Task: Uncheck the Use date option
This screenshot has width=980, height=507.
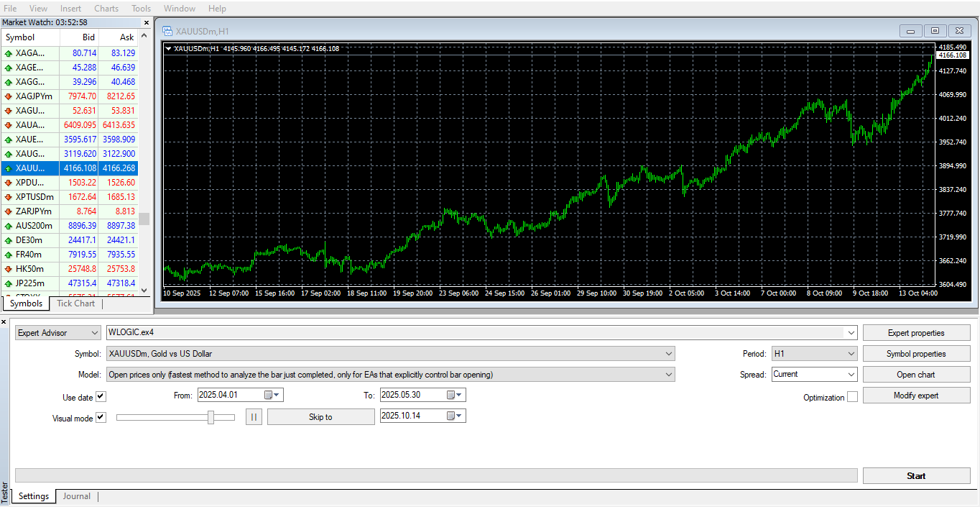Action: (x=101, y=396)
